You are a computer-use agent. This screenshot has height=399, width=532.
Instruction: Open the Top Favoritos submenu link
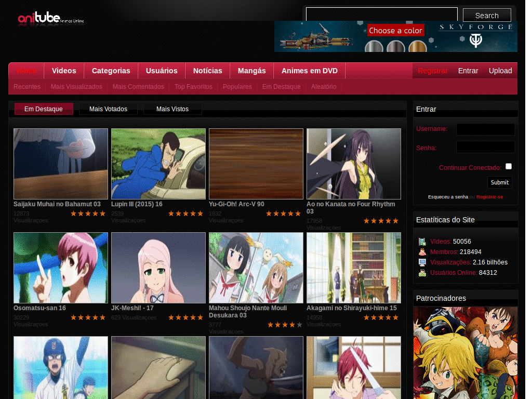click(x=193, y=87)
